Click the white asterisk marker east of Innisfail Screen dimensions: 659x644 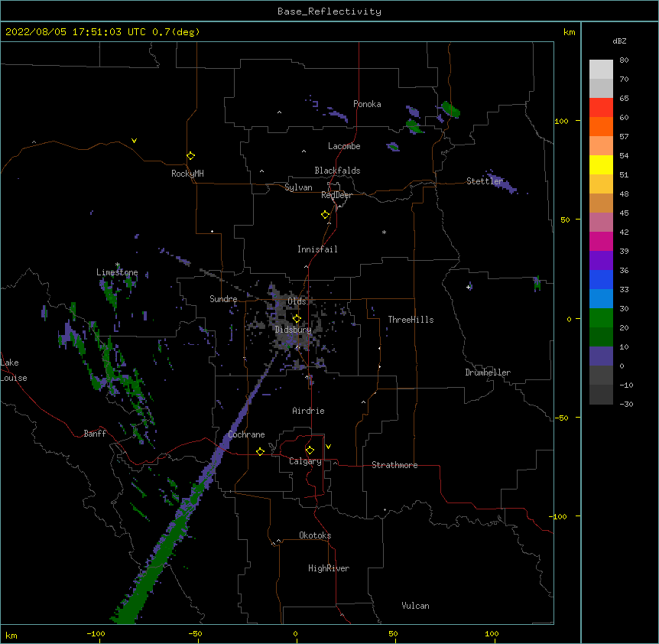click(384, 232)
